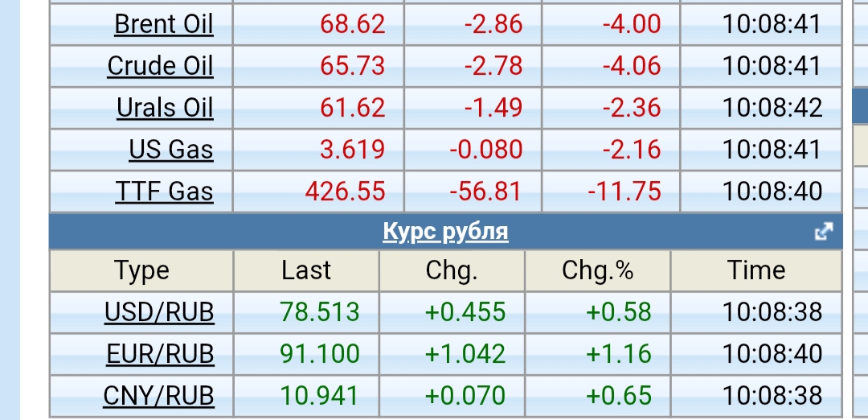
Task: Open the Курс рубля section title link
Action: coord(445,233)
